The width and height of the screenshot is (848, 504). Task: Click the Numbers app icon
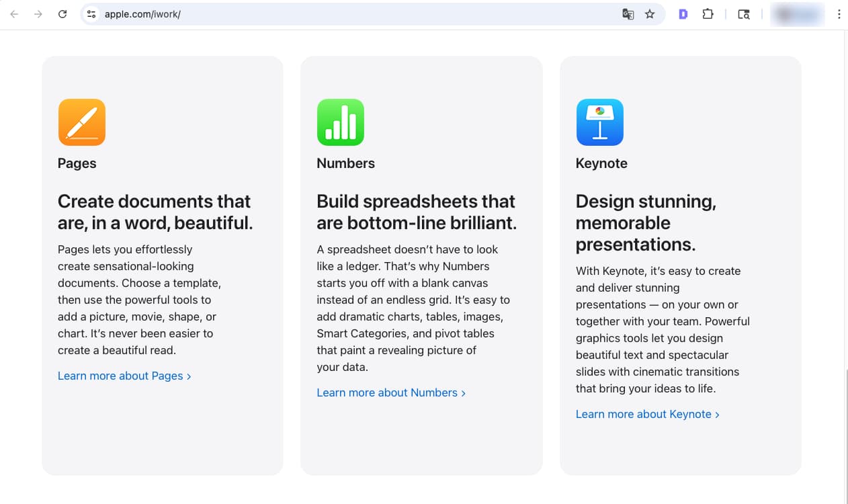click(341, 122)
